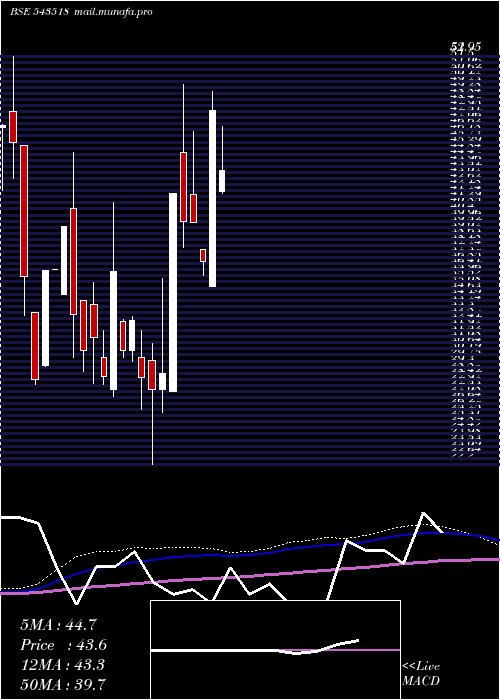Click the <<Live MACD label

(x=421, y=674)
